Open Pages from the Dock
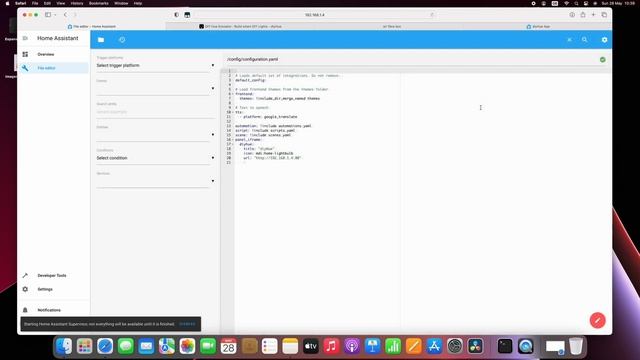 [413, 347]
